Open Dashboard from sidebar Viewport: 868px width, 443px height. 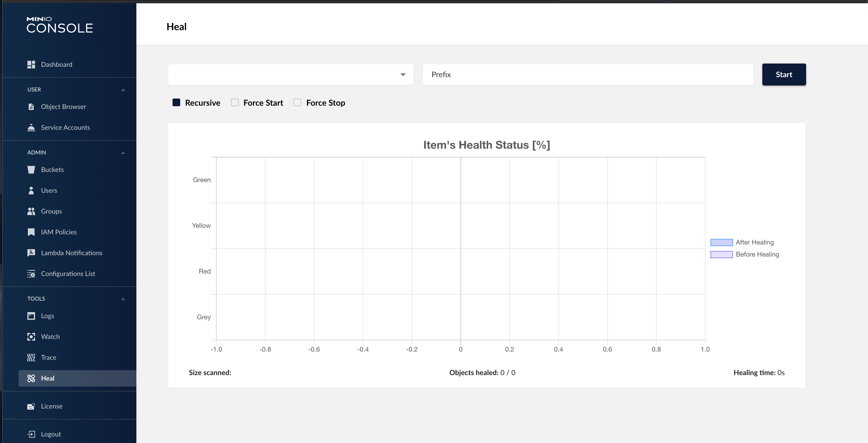(x=57, y=64)
